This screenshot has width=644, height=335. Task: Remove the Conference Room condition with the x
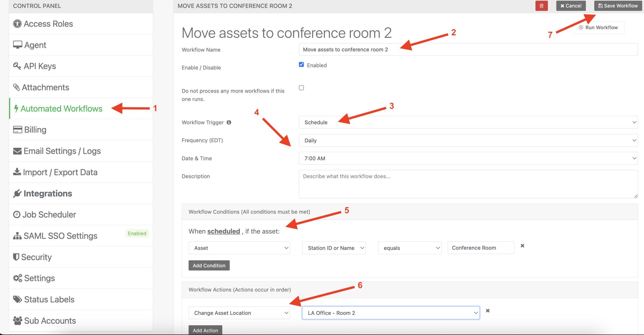point(522,246)
